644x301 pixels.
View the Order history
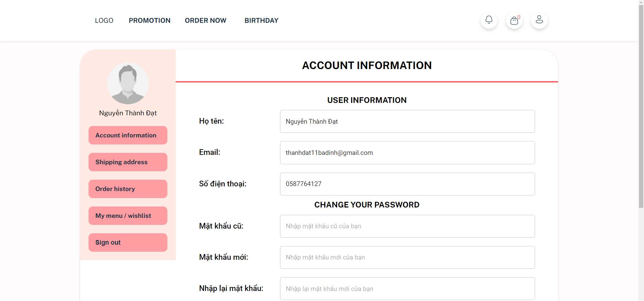click(127, 189)
